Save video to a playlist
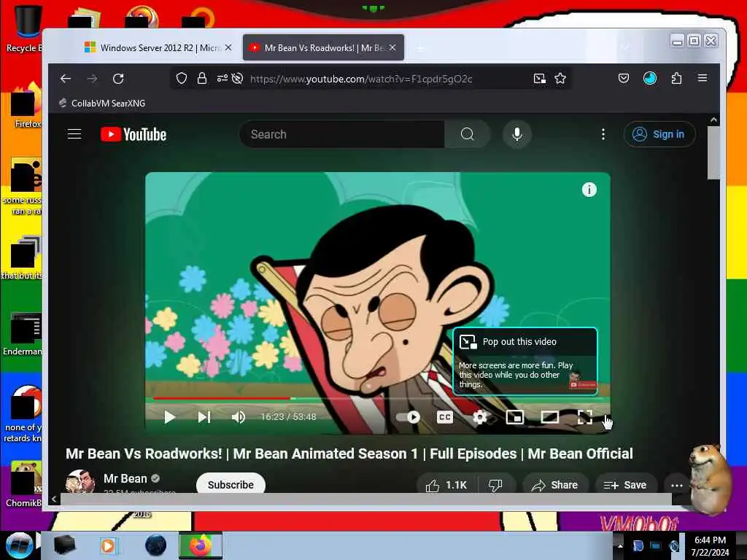Viewport: 747px width, 560px height. [625, 485]
